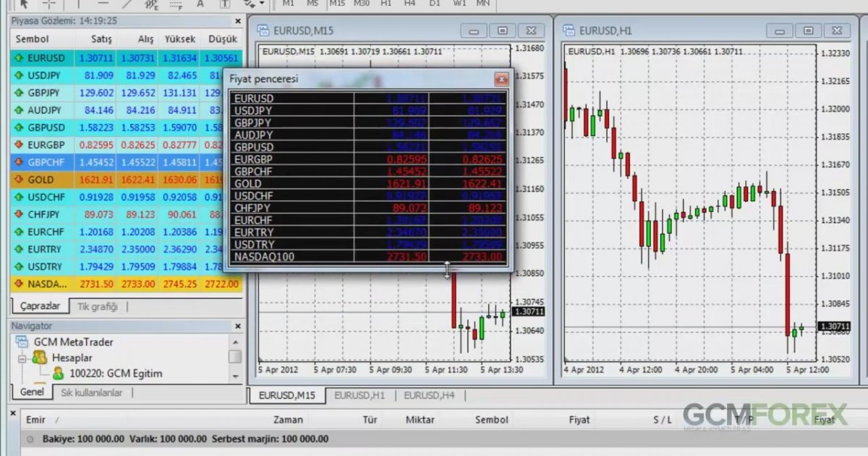Click the GBPUSD symbol arrow icon in Piyasa Gözlemi
The width and height of the screenshot is (868, 456).
coord(20,127)
